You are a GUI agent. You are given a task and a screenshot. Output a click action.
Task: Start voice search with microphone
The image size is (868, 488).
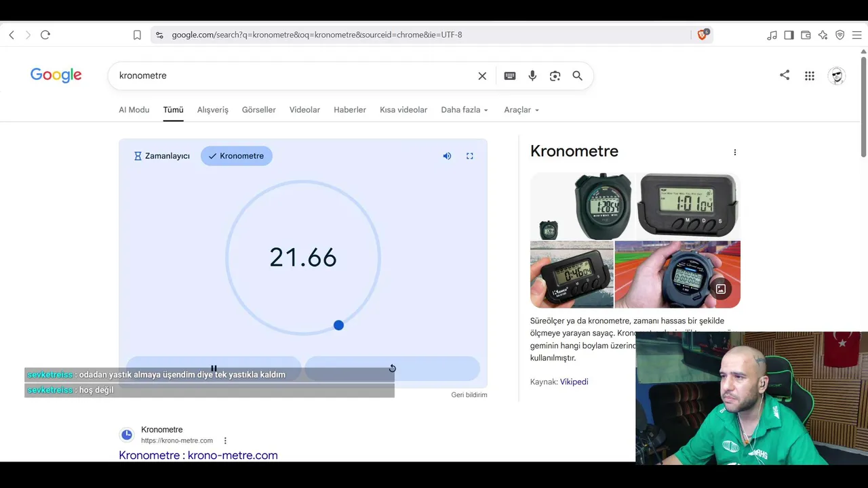532,76
